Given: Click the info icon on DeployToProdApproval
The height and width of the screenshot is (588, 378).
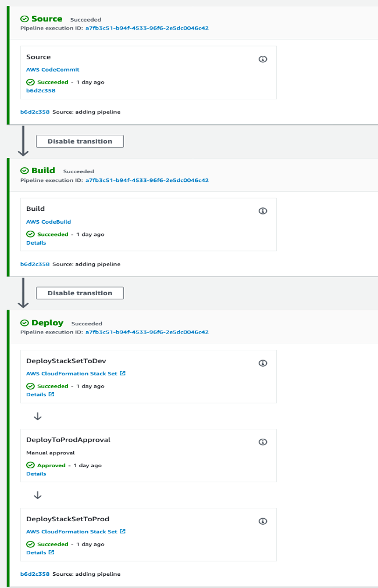Looking at the screenshot, I should click(262, 440).
